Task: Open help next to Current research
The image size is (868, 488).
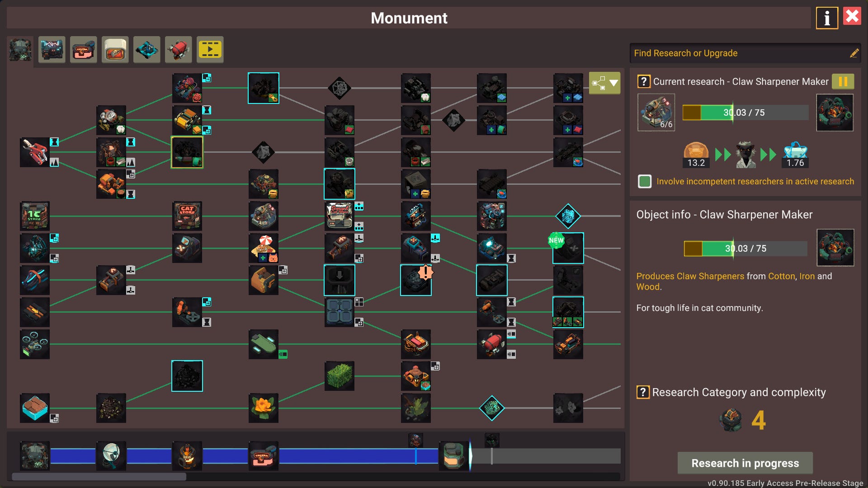Action: point(643,81)
